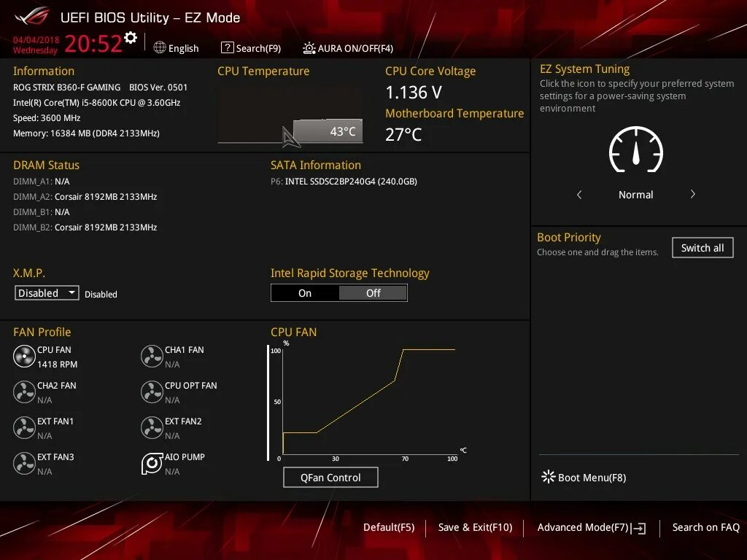Click the 20:52 clock time
Screen dimensions: 747x560
(x=93, y=43)
